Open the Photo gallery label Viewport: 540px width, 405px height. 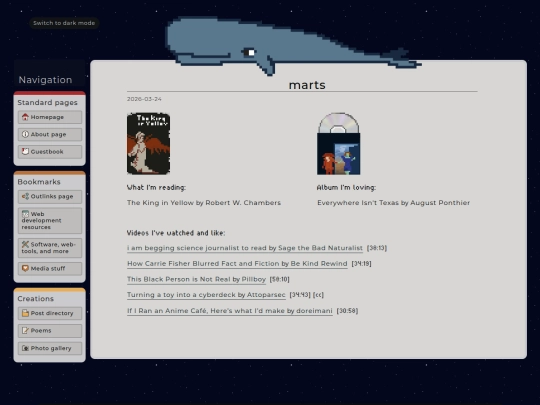[51, 348]
